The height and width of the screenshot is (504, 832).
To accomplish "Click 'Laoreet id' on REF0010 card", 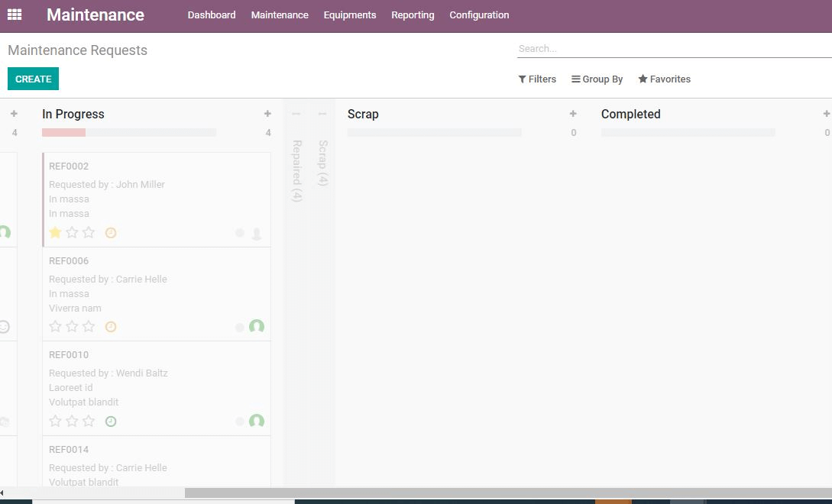I will click(70, 388).
